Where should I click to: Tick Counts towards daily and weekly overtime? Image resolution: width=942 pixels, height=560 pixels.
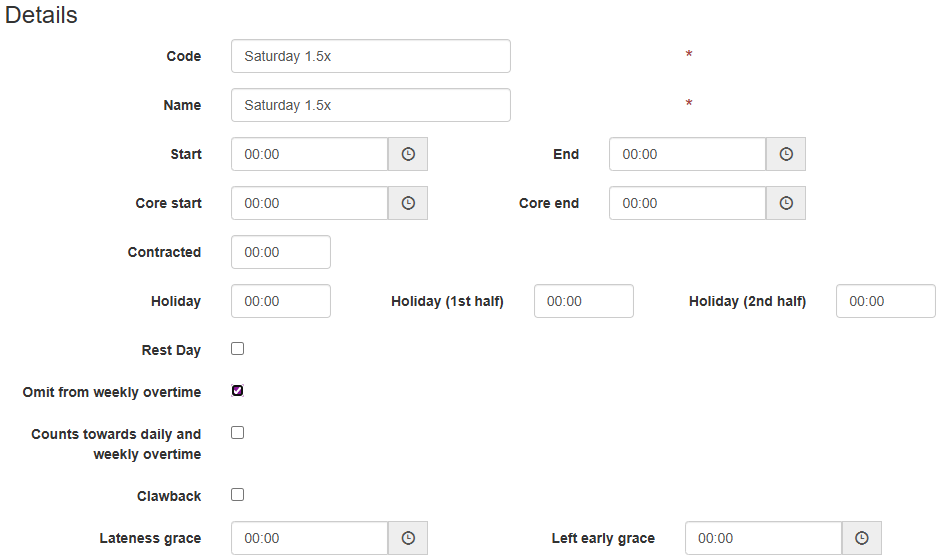(238, 433)
